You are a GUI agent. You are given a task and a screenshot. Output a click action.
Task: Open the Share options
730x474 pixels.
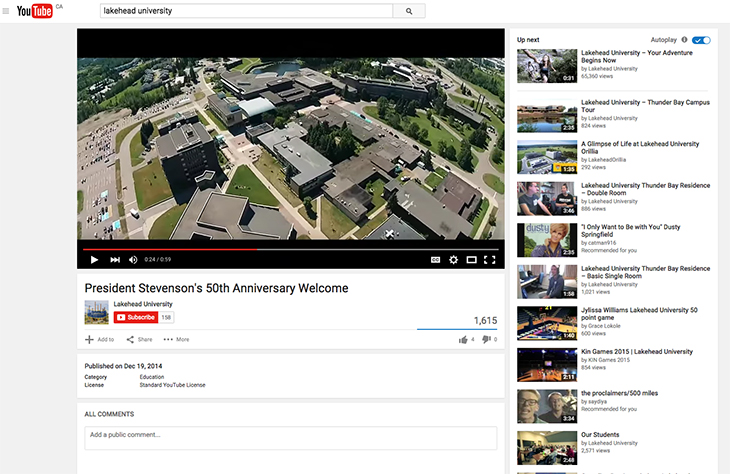[139, 339]
